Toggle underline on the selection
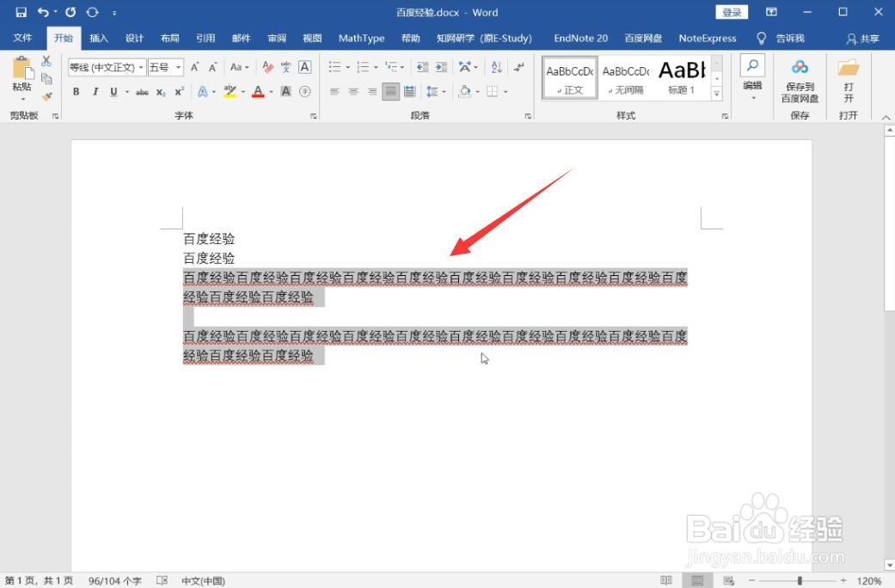895x588 pixels. click(113, 90)
